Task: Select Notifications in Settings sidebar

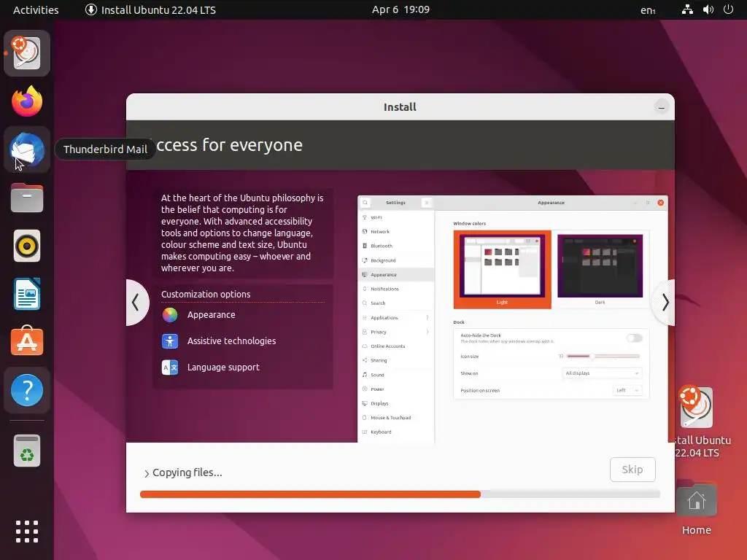Action: 396,289
